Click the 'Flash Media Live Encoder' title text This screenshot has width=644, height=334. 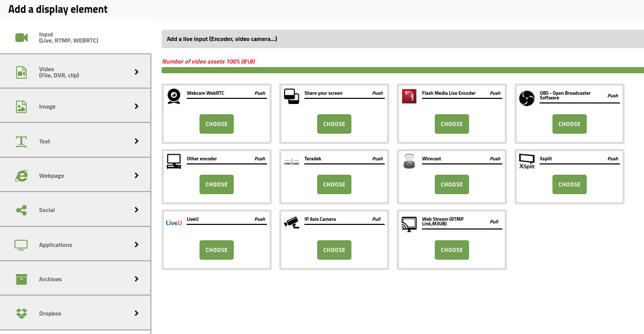449,93
